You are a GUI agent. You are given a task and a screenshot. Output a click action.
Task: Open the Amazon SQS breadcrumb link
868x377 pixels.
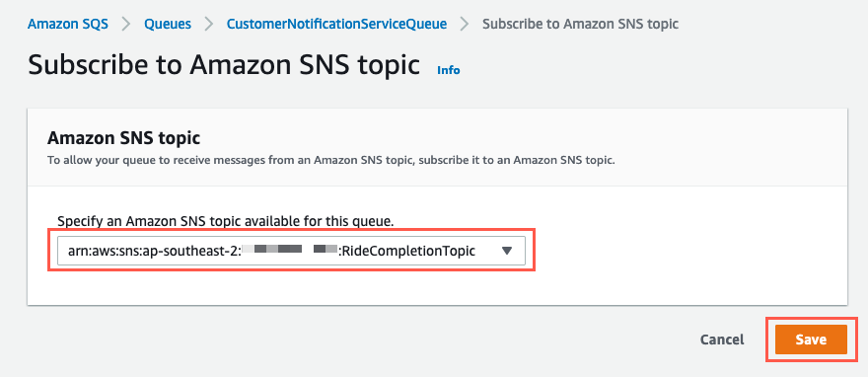[68, 24]
